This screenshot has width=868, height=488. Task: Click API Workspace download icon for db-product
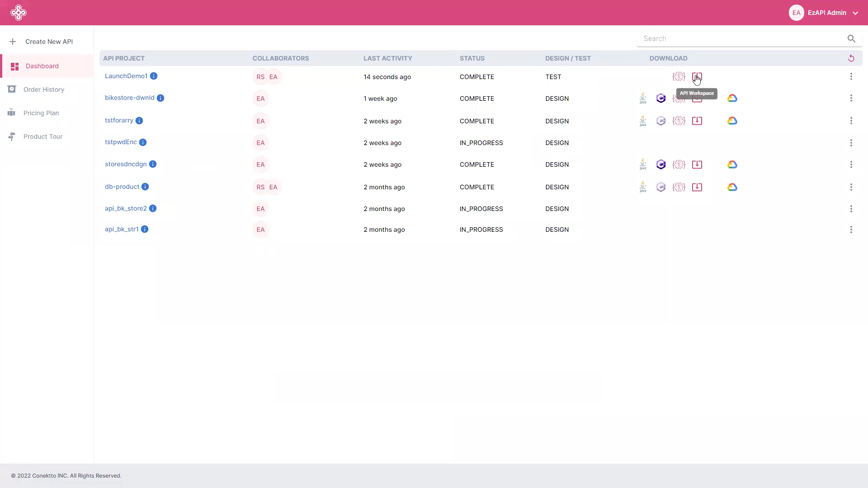point(697,187)
